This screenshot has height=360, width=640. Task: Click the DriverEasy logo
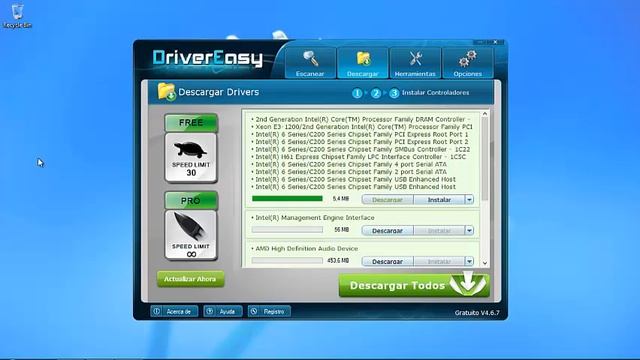click(x=208, y=58)
